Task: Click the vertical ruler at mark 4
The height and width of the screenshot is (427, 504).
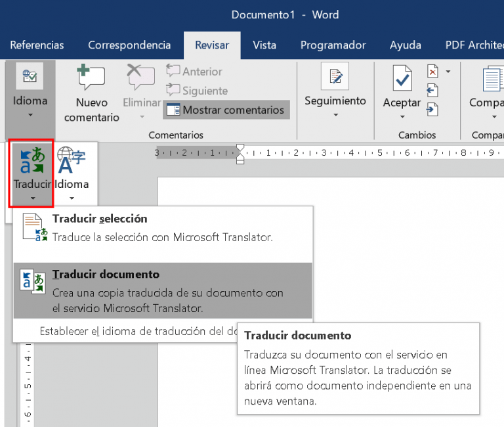Action: coord(28,359)
